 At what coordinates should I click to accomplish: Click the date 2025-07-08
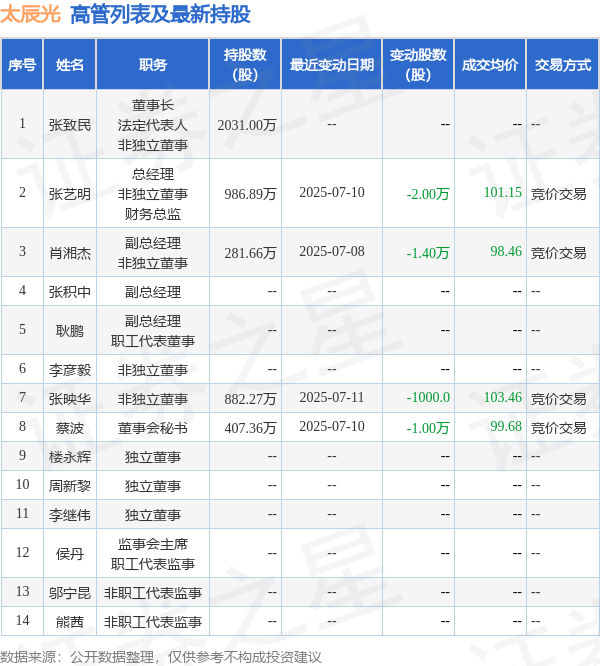(x=332, y=251)
